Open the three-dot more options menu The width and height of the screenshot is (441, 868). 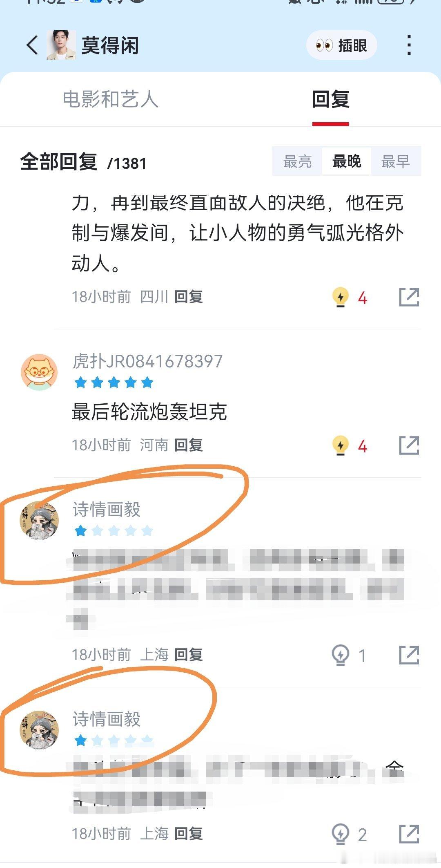(x=409, y=45)
